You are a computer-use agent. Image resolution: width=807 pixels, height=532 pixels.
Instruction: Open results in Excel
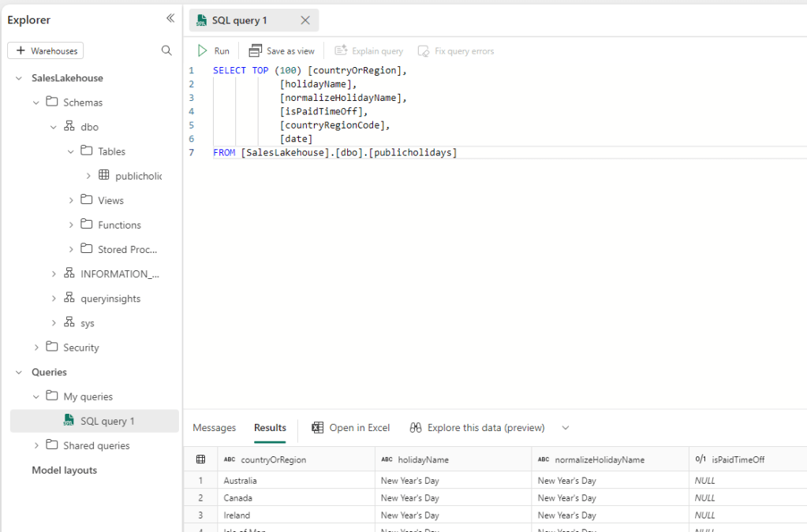(351, 427)
